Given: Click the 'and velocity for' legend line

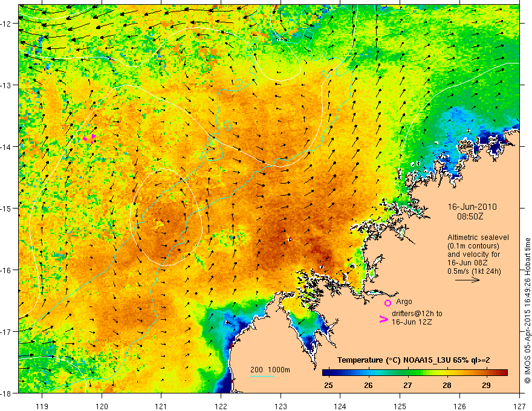Looking at the screenshot, I should tap(473, 254).
